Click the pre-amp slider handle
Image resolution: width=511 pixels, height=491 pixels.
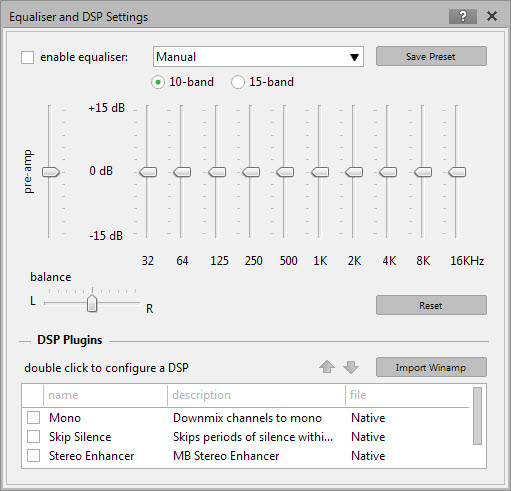pyautogui.click(x=51, y=172)
